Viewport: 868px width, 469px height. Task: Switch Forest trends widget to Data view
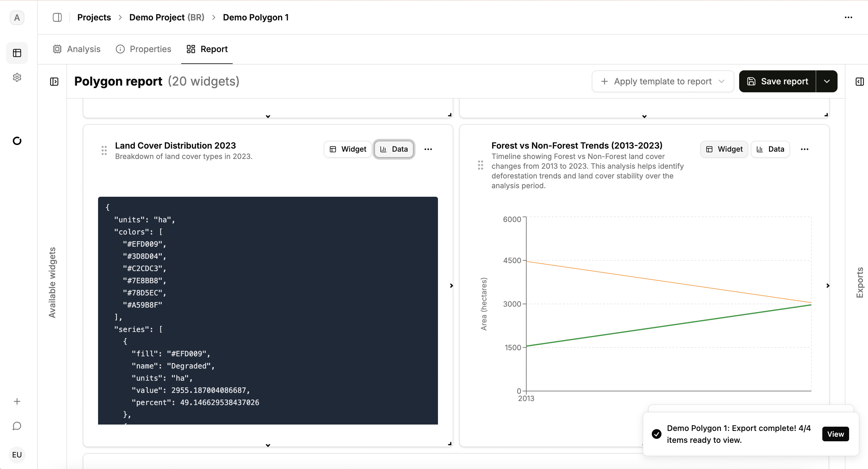coord(770,149)
